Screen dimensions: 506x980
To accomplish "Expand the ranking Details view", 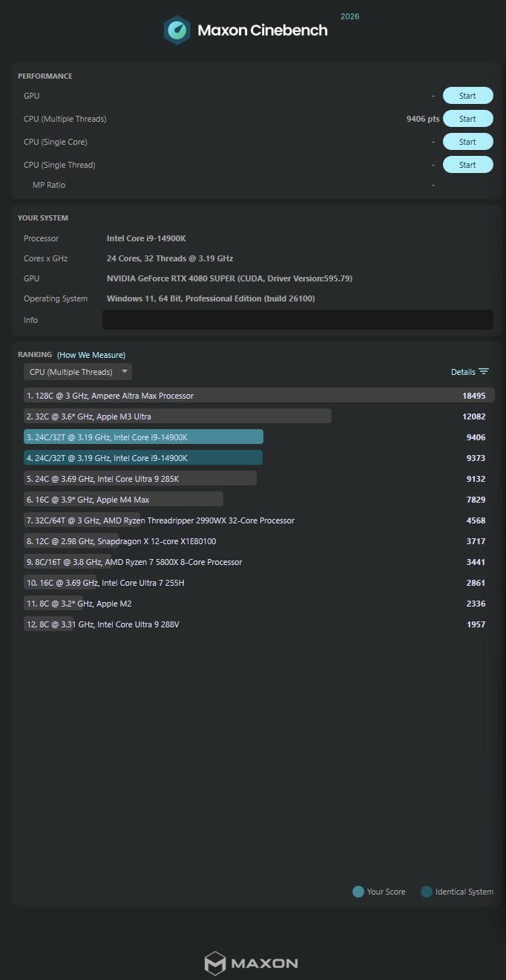I will pyautogui.click(x=463, y=372).
